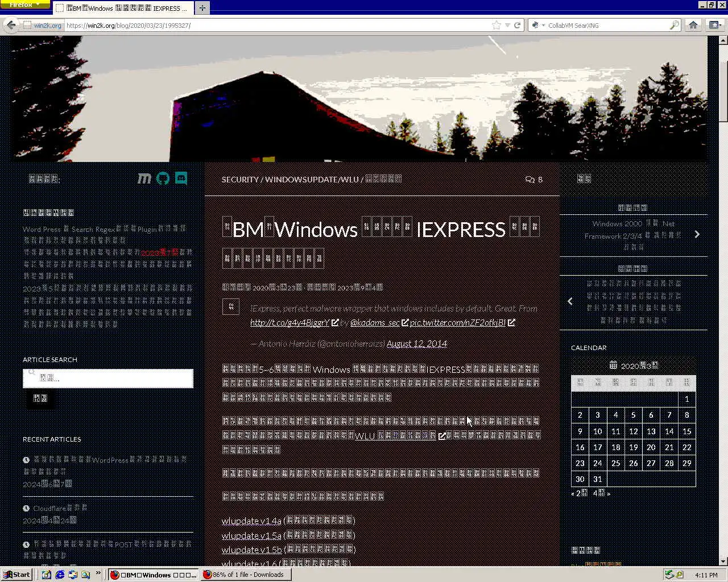Click the fourth quick launch icon with magnifier

tap(86, 575)
